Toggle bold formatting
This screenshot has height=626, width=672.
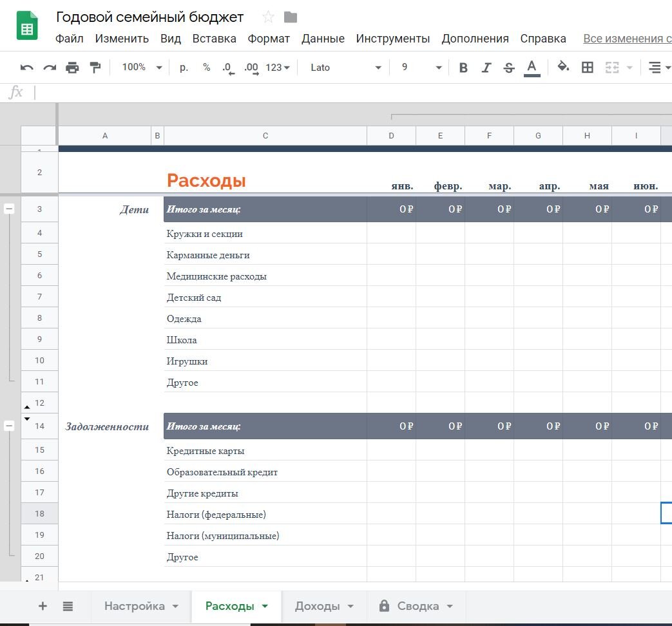[x=463, y=68]
